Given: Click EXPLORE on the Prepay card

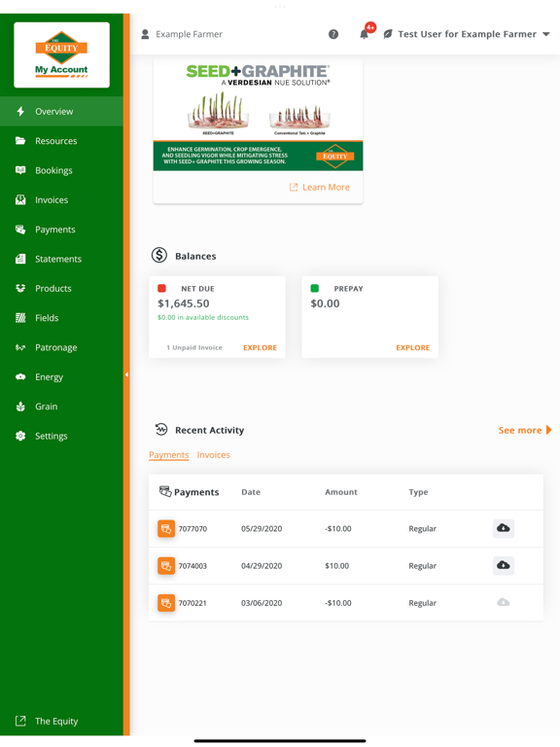Looking at the screenshot, I should click(x=413, y=348).
